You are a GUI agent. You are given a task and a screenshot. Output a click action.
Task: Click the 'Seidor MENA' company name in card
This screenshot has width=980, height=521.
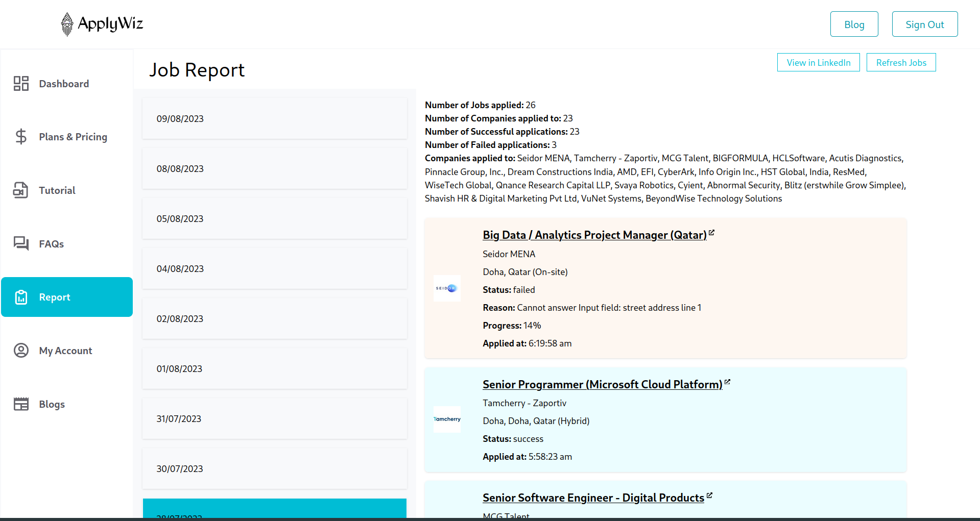click(x=509, y=254)
